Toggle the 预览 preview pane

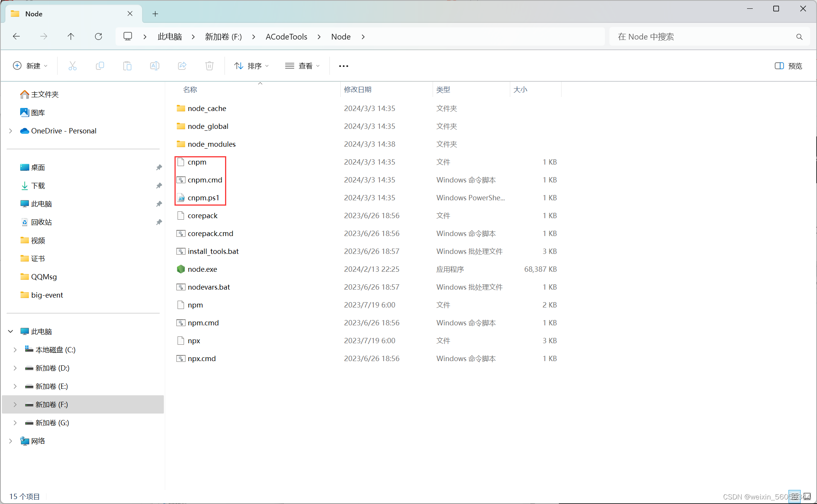click(788, 66)
